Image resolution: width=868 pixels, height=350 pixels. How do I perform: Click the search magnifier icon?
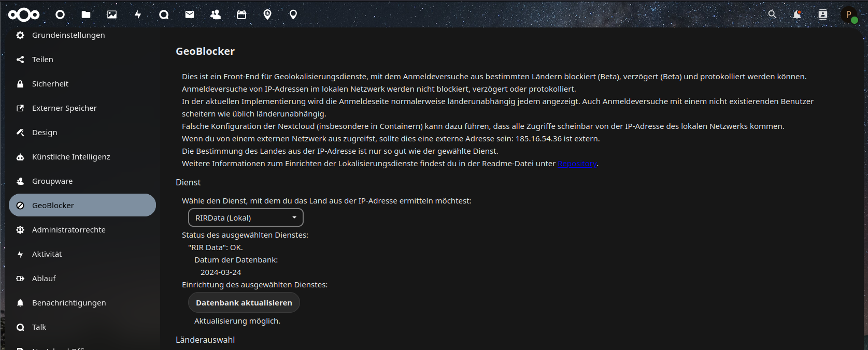point(772,14)
